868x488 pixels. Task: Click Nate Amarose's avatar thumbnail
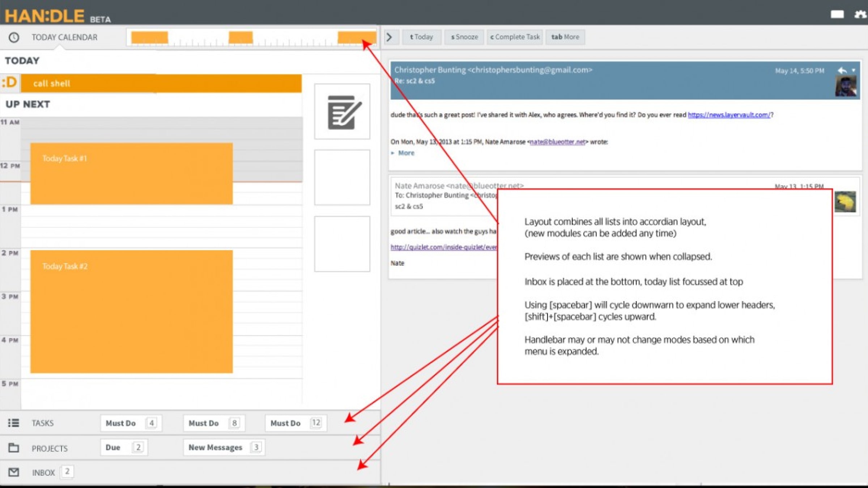[845, 202]
